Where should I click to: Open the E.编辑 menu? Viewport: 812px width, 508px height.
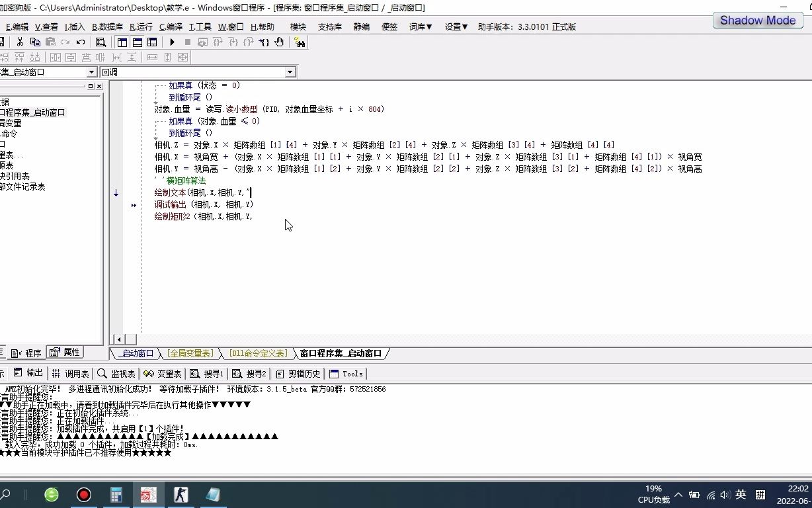pos(17,27)
